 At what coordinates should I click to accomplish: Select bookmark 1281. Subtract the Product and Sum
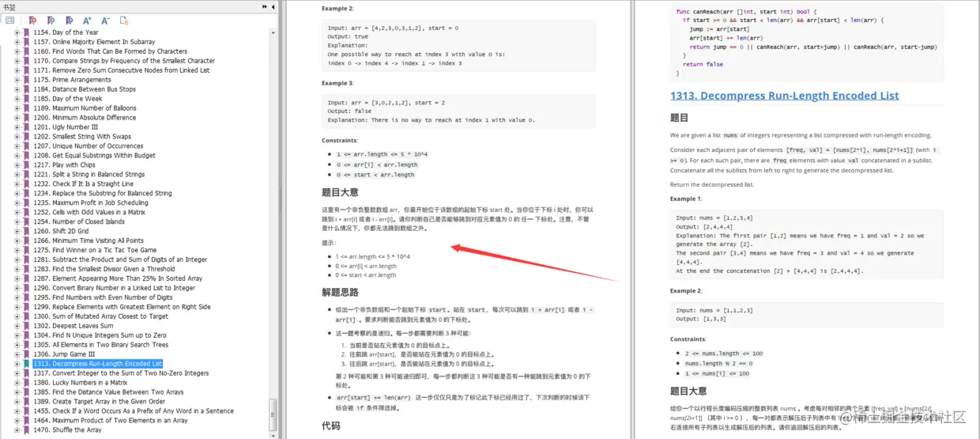point(120,259)
